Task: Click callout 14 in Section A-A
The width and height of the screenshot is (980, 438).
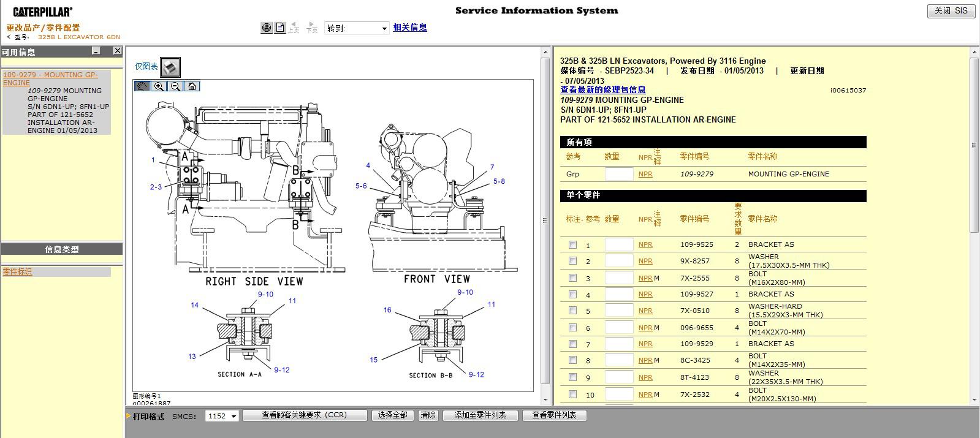Action: coord(194,305)
